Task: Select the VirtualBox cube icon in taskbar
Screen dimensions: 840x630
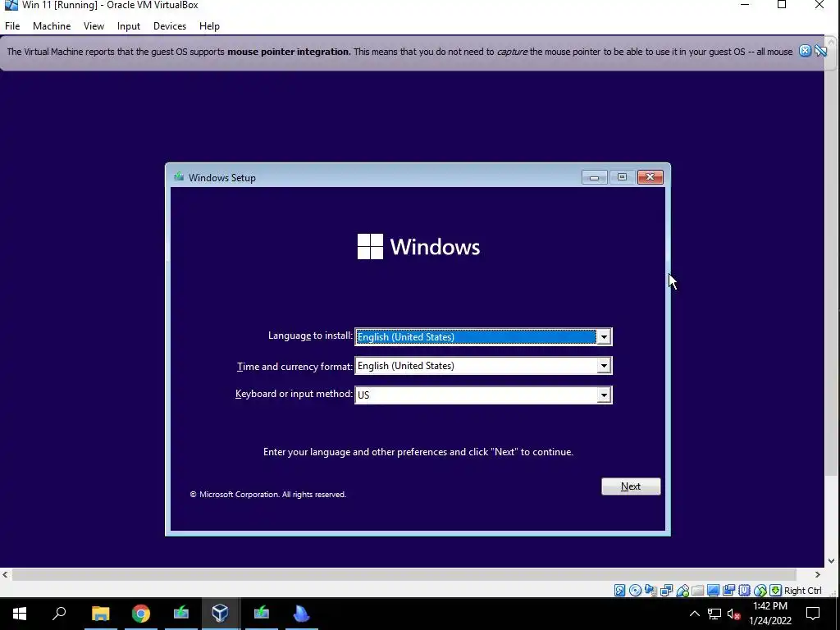Action: [221, 614]
